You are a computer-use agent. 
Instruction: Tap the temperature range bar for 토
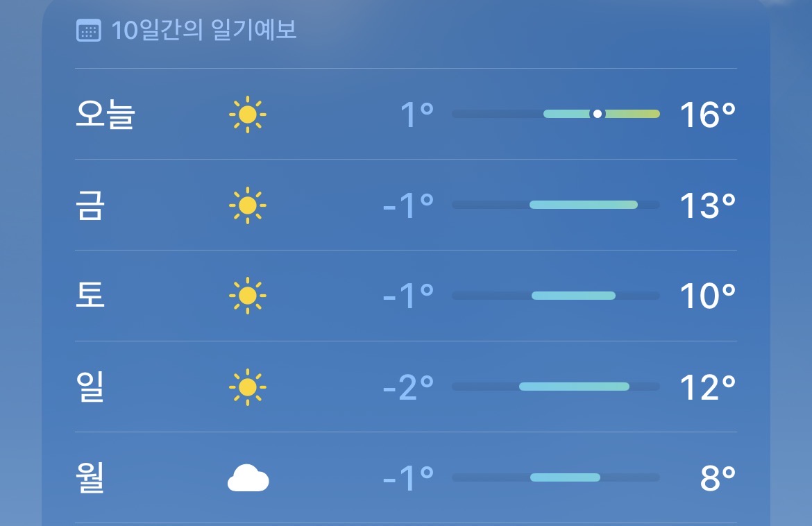tap(573, 296)
